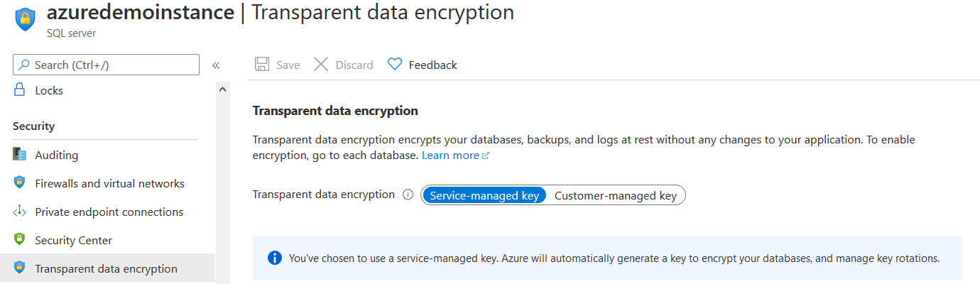
Task: Open the Security Center menu item
Action: [x=73, y=240]
